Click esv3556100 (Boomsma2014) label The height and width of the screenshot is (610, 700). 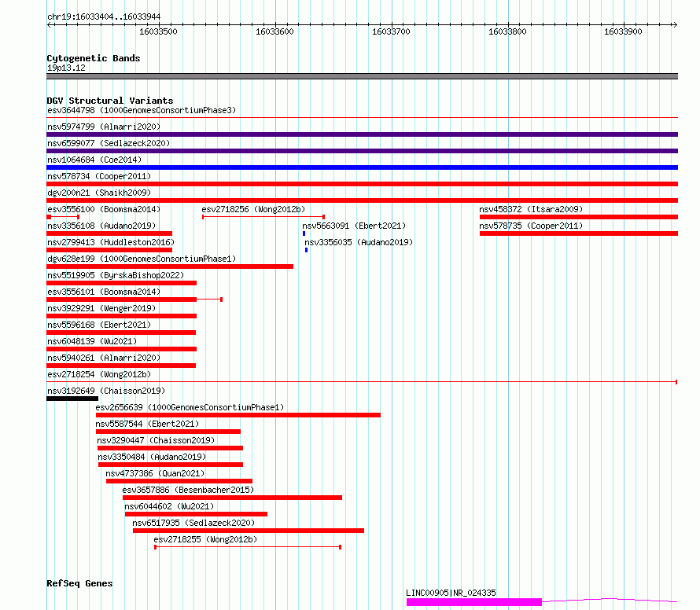pyautogui.click(x=104, y=209)
